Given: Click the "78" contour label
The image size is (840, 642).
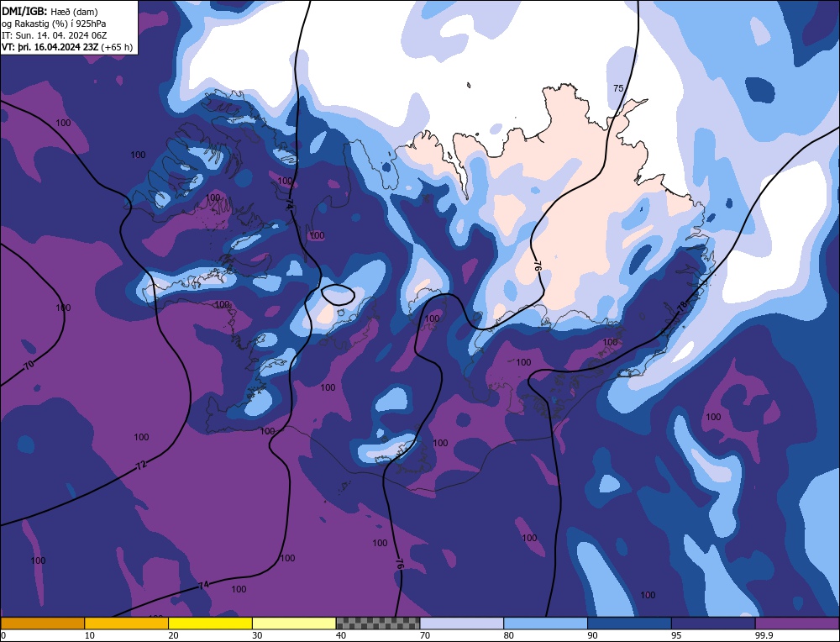Looking at the screenshot, I should 681,307.
